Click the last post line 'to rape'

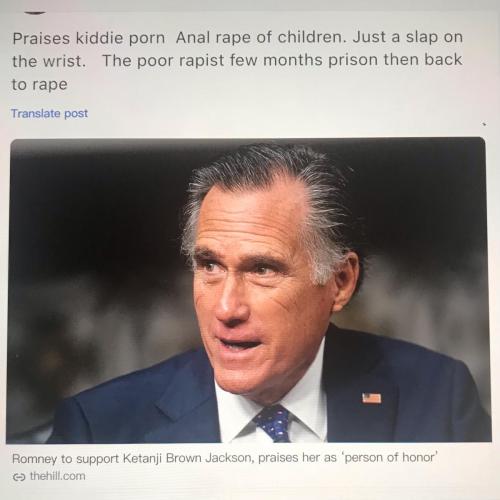(40, 85)
